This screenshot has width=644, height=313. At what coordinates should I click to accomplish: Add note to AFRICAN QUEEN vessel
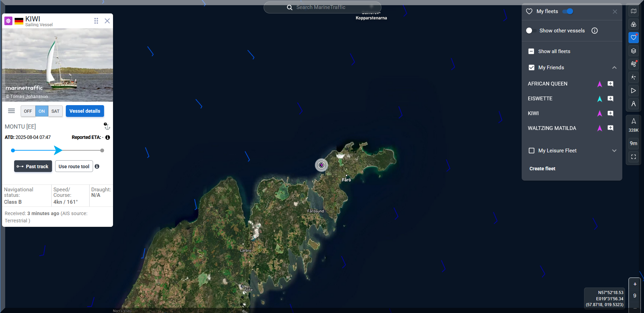click(610, 84)
